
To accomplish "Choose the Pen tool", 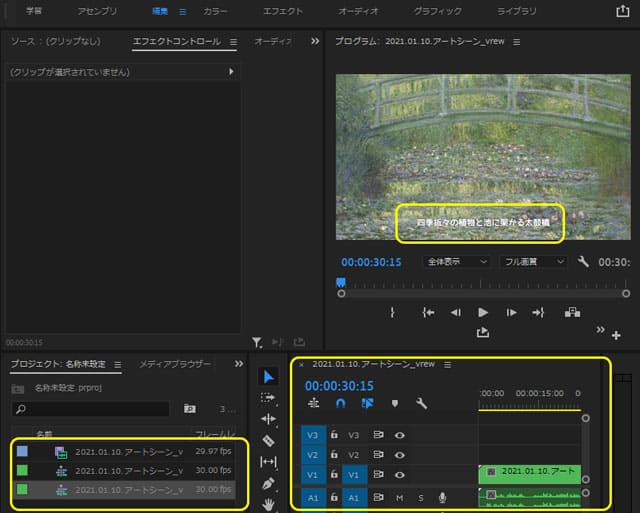I will click(x=268, y=484).
